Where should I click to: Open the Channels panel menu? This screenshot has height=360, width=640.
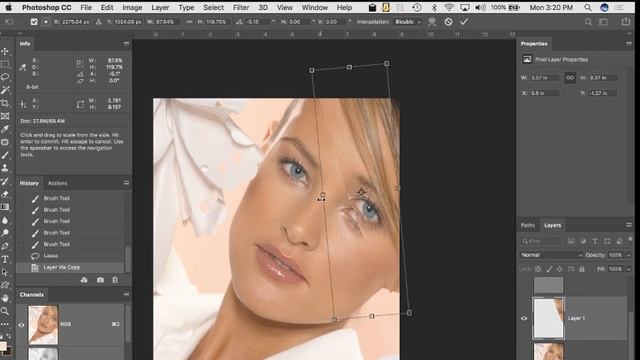(x=126, y=294)
